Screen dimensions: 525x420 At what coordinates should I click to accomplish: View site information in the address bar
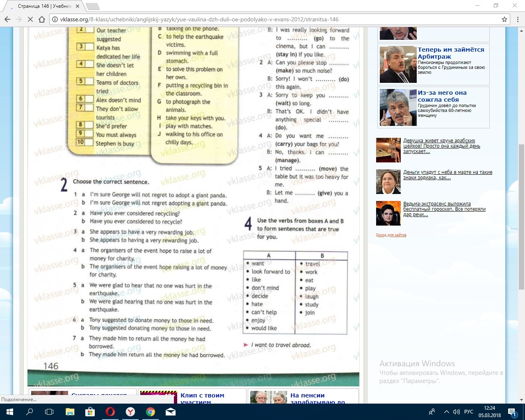pyautogui.click(x=55, y=19)
